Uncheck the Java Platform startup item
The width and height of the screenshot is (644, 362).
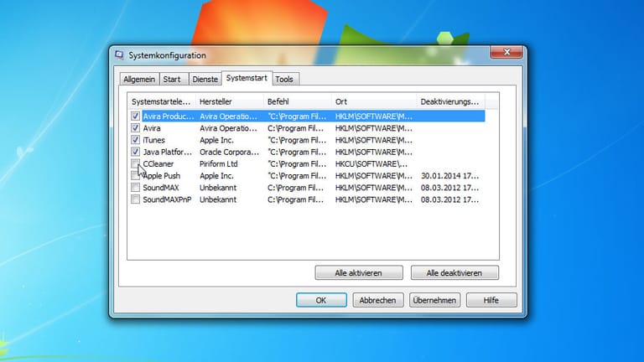(135, 152)
